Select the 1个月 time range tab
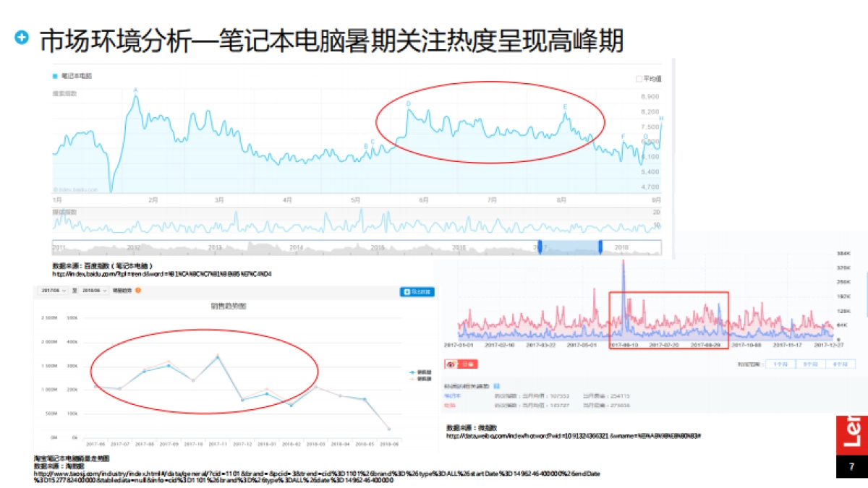This screenshot has height=488, width=868. click(x=779, y=363)
